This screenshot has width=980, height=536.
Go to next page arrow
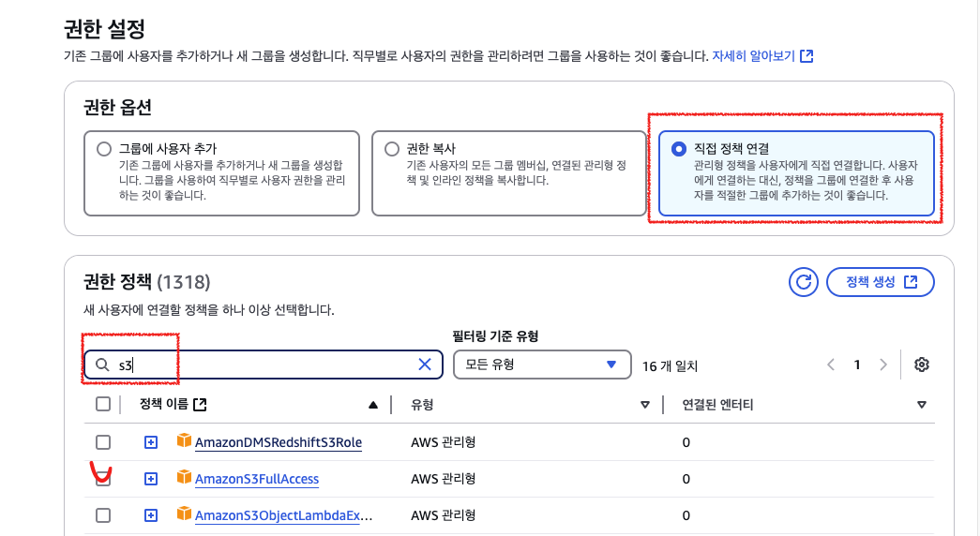[883, 365]
